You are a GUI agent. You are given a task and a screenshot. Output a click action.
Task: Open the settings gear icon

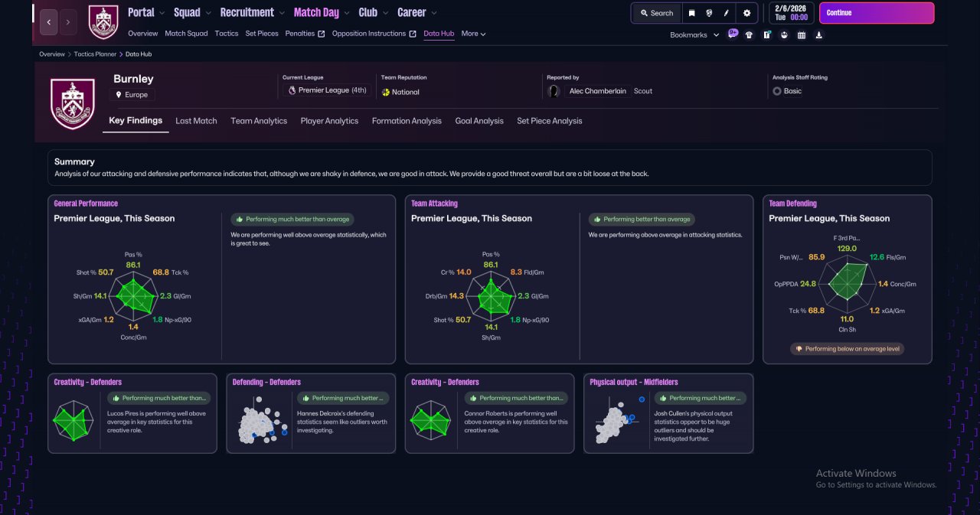tap(747, 13)
